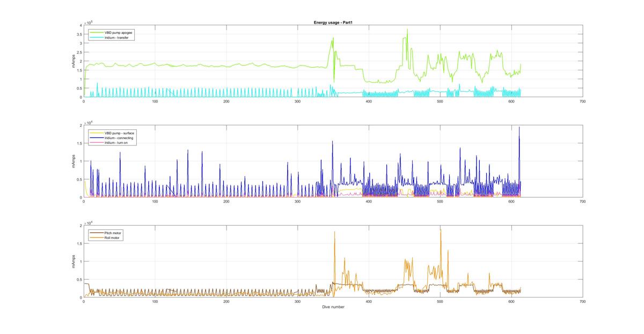Click the orange Roll motor spike near dive 350
Viewport: 644px width, 334px height.
[x=334, y=233]
